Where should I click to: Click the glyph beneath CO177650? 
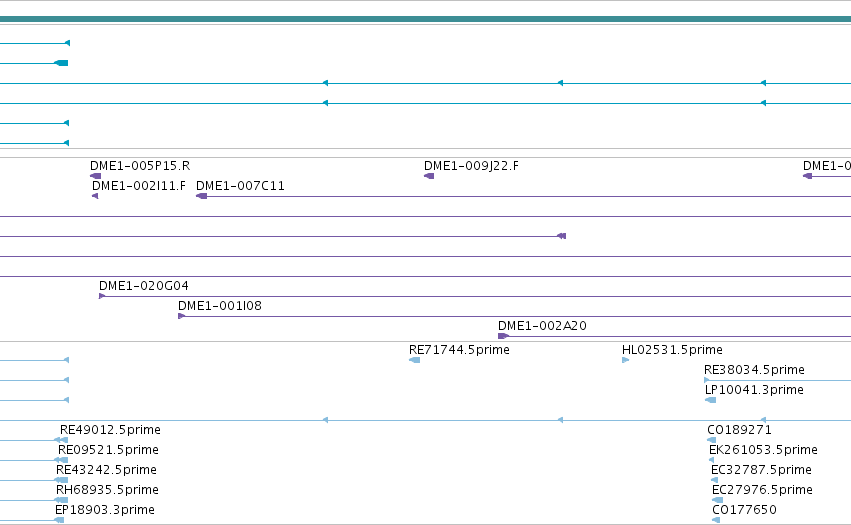716,520
